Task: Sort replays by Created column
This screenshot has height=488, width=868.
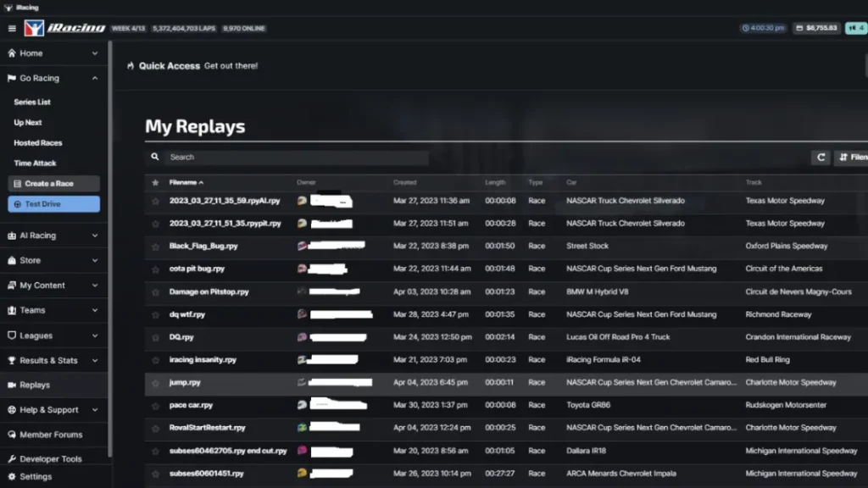Action: pyautogui.click(x=404, y=182)
